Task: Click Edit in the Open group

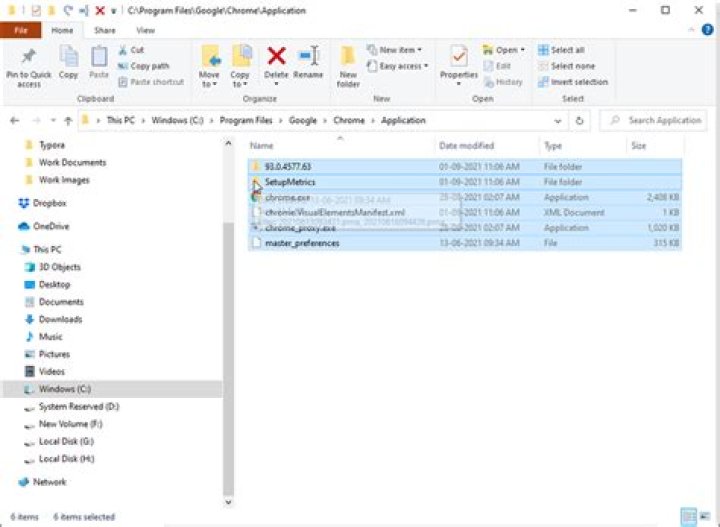Action: (x=497, y=66)
